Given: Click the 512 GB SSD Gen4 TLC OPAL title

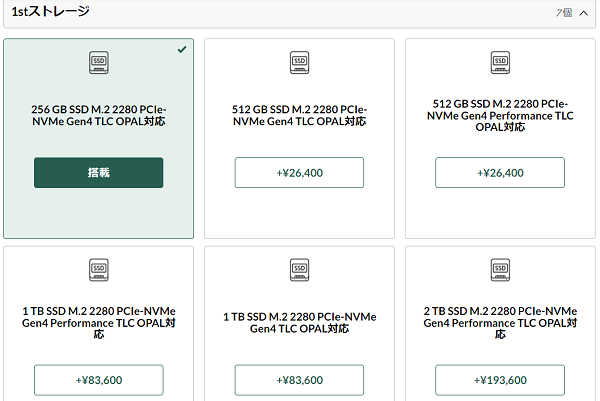Looking at the screenshot, I should click(299, 115).
